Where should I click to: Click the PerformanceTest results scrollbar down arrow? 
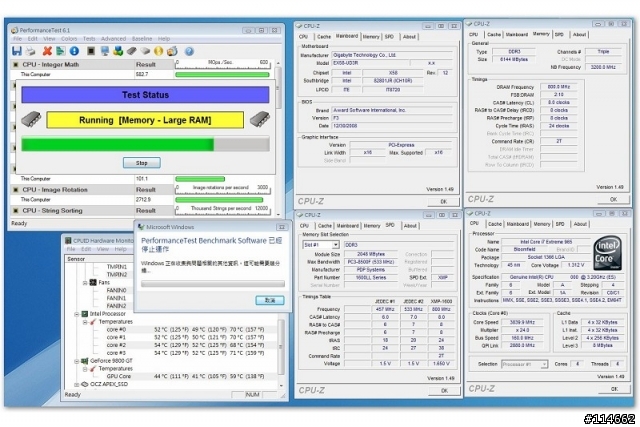tap(279, 214)
